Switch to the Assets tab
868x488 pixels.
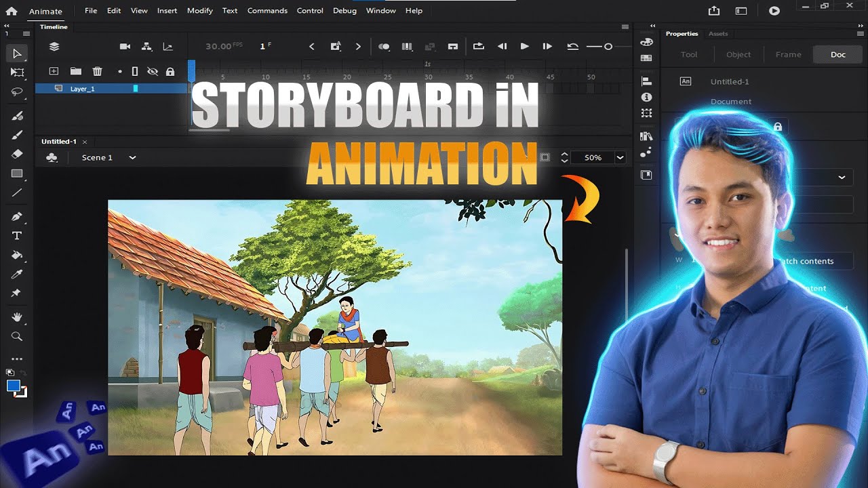[718, 34]
